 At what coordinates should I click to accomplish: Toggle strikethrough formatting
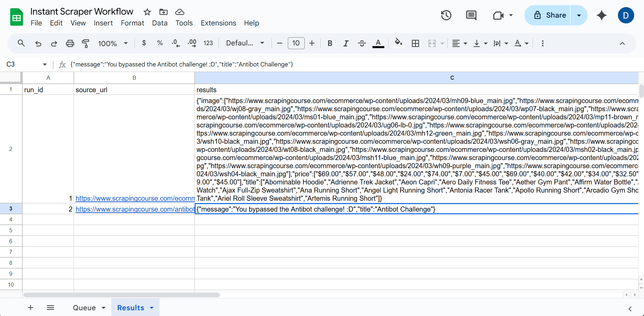(362, 43)
